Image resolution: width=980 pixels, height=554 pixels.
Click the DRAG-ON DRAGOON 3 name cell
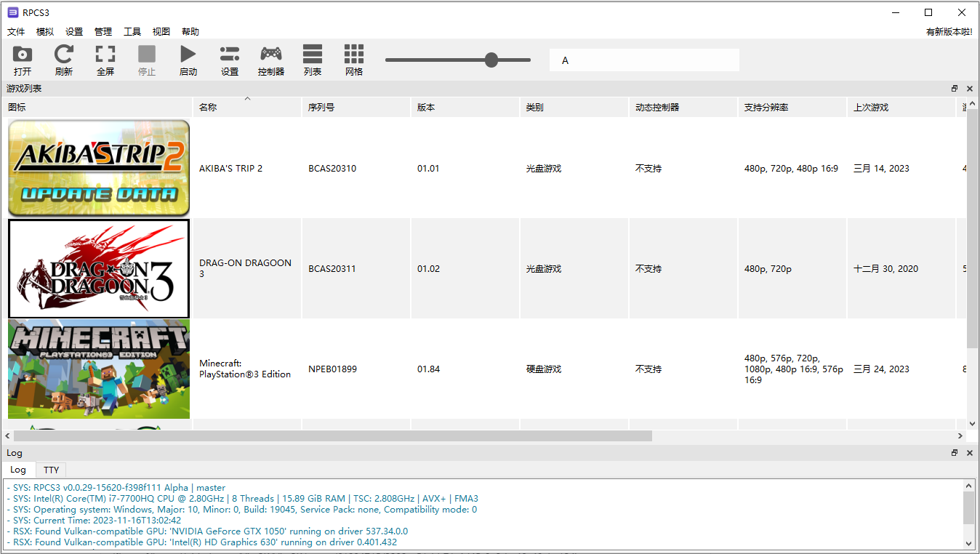pos(247,268)
